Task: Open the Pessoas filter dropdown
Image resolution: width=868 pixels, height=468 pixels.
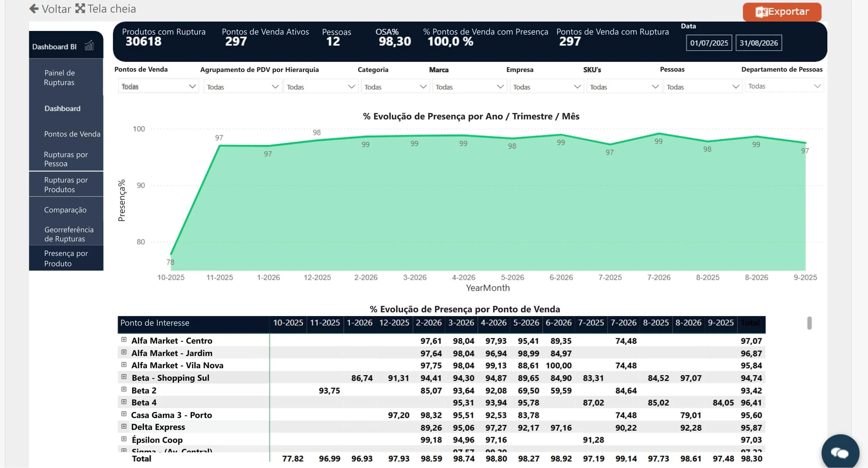Action: 702,87
